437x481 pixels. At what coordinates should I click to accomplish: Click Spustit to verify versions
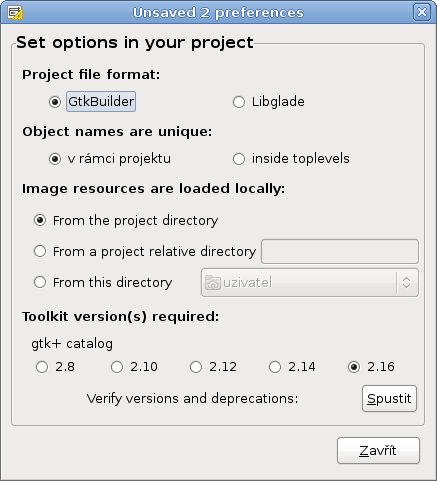coord(389,399)
